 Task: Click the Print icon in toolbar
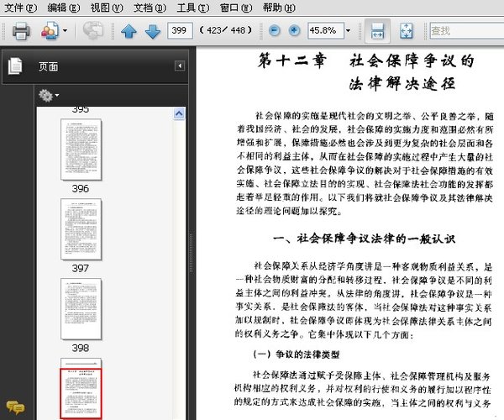[x=21, y=31]
